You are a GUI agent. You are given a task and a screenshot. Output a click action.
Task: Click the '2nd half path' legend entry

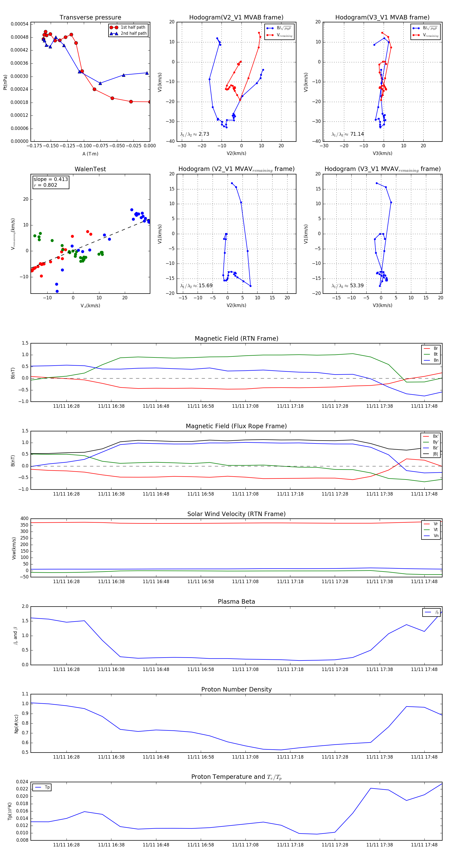point(128,33)
